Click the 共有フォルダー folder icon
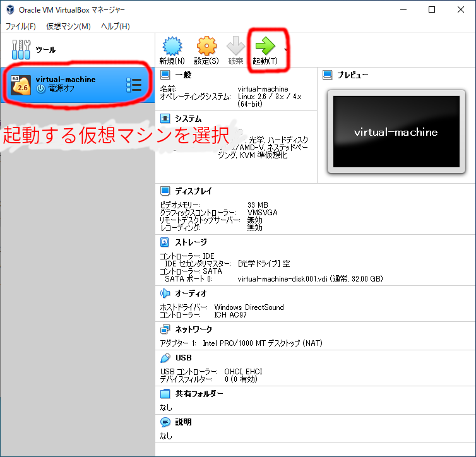 [165, 394]
